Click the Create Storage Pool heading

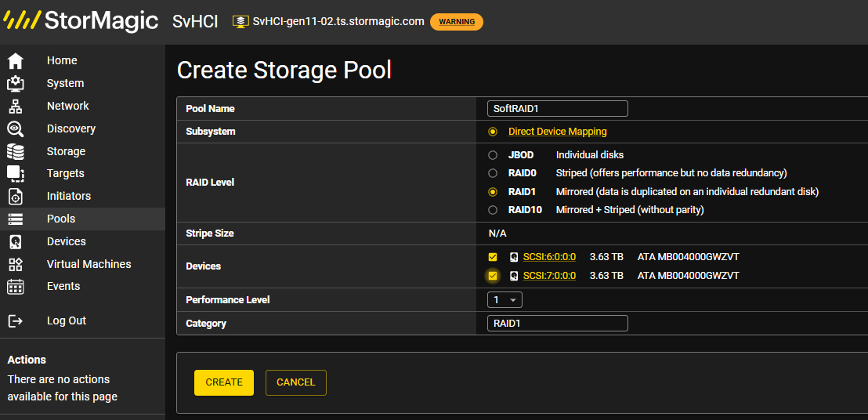pyautogui.click(x=284, y=71)
